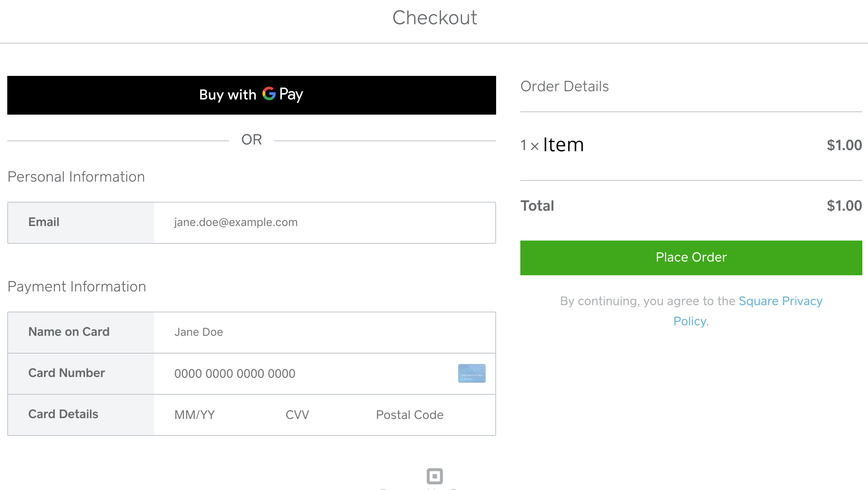The width and height of the screenshot is (868, 490).
Task: Click the Postal Code field
Action: coord(409,415)
